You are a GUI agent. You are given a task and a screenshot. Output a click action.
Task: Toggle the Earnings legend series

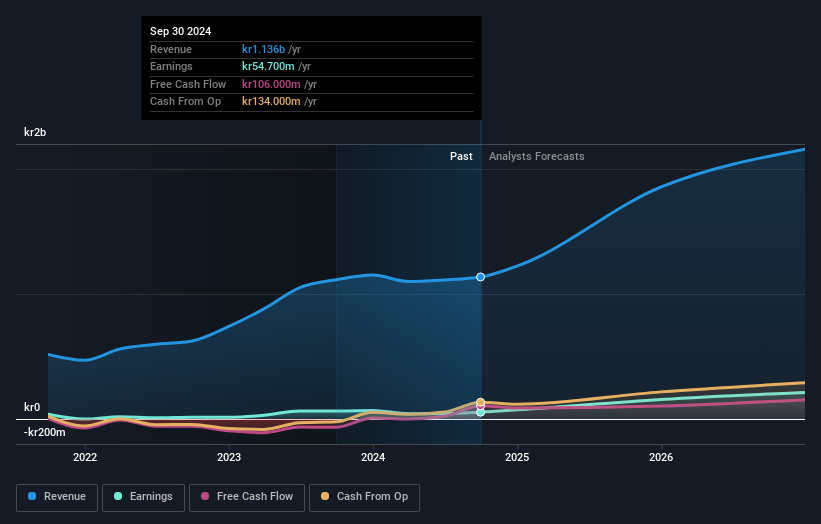pos(143,497)
